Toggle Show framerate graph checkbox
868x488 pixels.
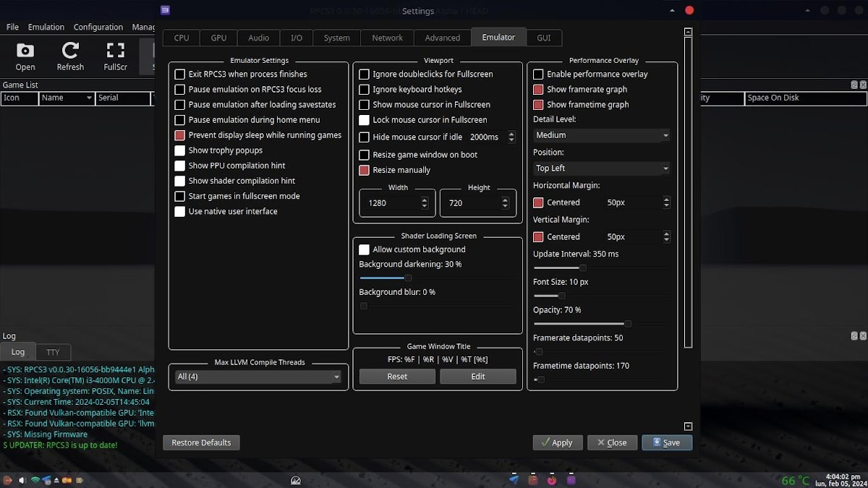(538, 90)
